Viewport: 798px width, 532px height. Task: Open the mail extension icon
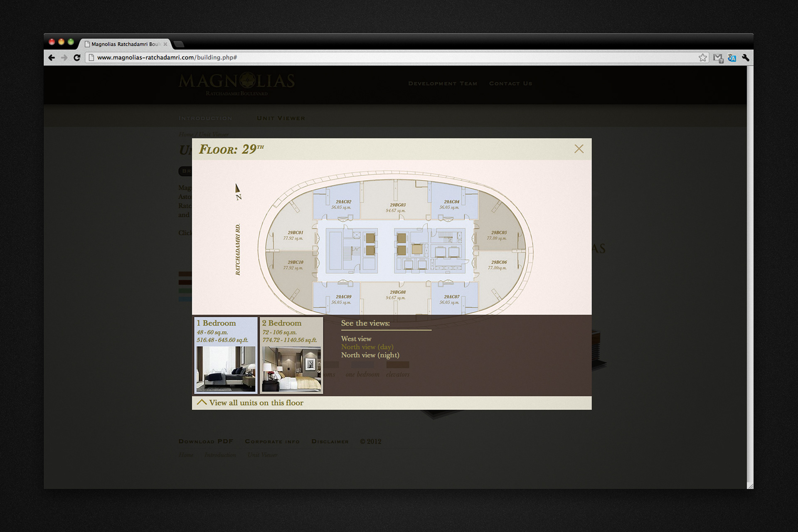pyautogui.click(x=718, y=58)
